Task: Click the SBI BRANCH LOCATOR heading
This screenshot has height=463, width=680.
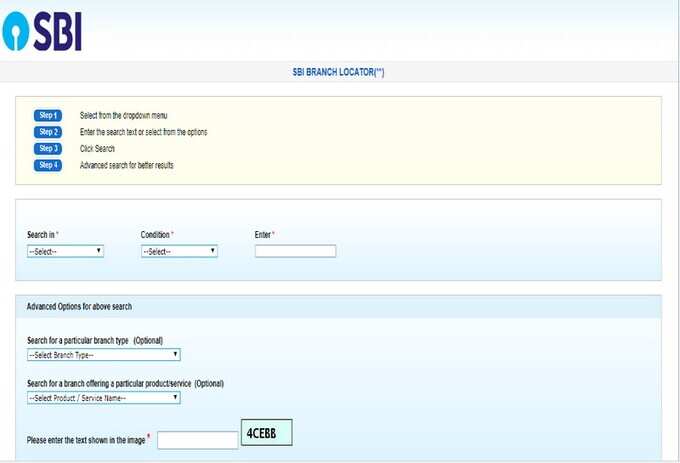Action: point(338,72)
